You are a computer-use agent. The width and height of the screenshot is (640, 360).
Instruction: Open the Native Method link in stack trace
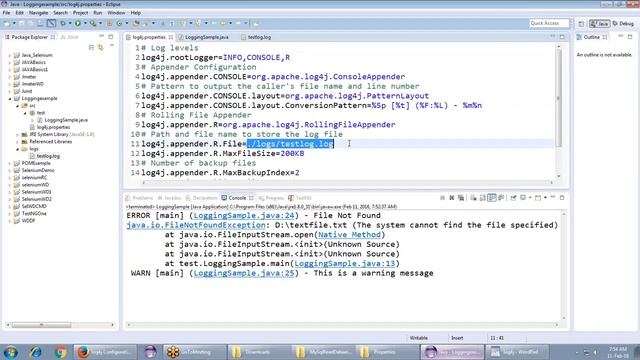(x=349, y=235)
